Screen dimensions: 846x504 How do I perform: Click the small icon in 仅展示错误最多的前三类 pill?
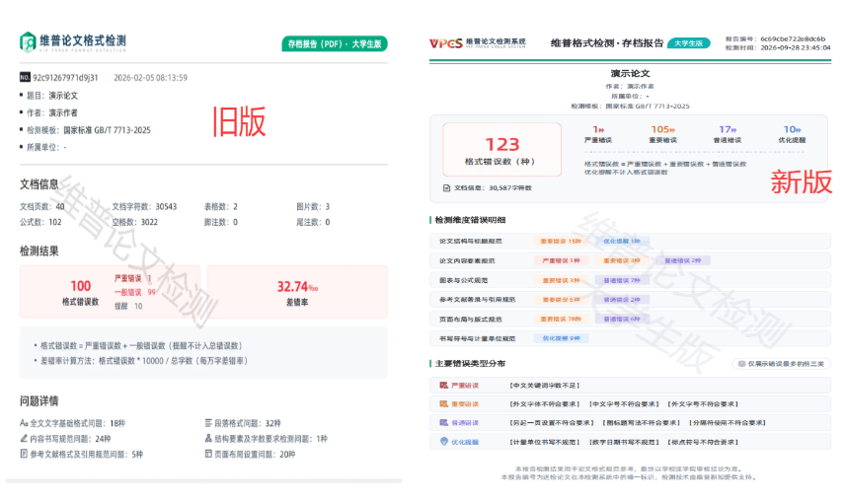tap(741, 364)
